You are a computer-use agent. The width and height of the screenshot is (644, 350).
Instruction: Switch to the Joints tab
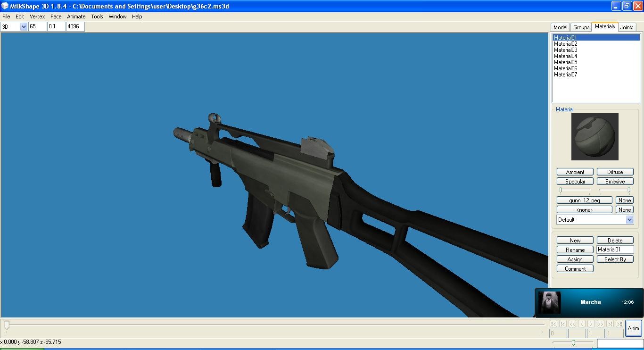[x=627, y=27]
